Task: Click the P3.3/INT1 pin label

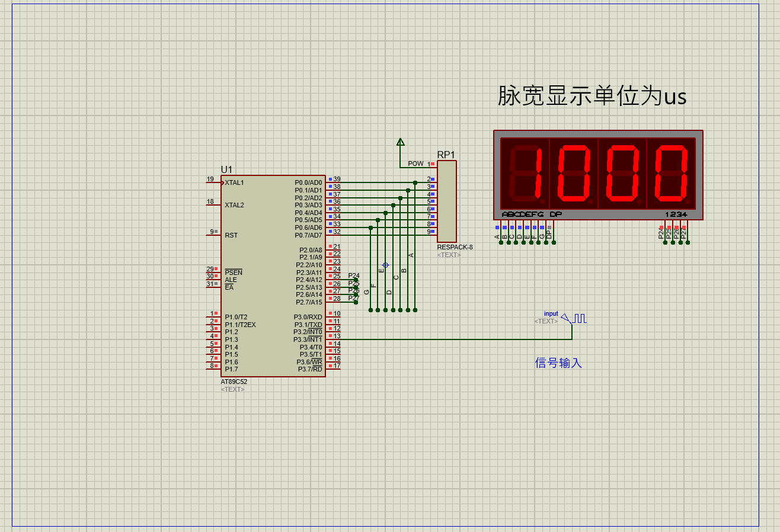Action: [308, 339]
